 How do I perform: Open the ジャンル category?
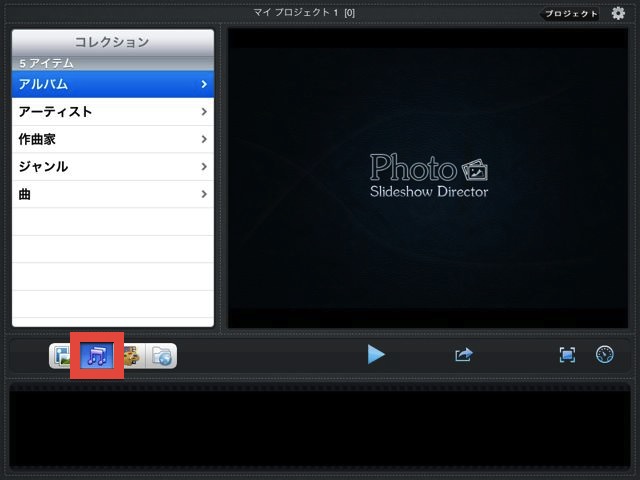click(113, 167)
